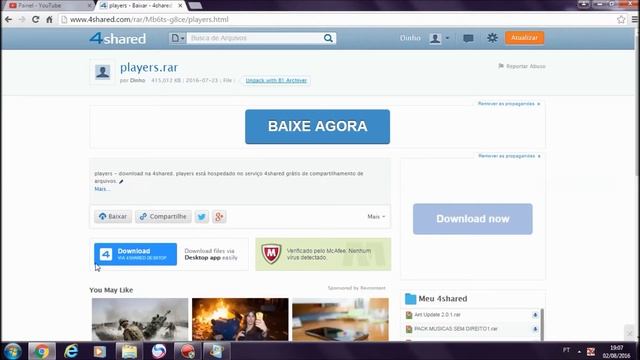Expand description via the Mais... link

pos(102,189)
